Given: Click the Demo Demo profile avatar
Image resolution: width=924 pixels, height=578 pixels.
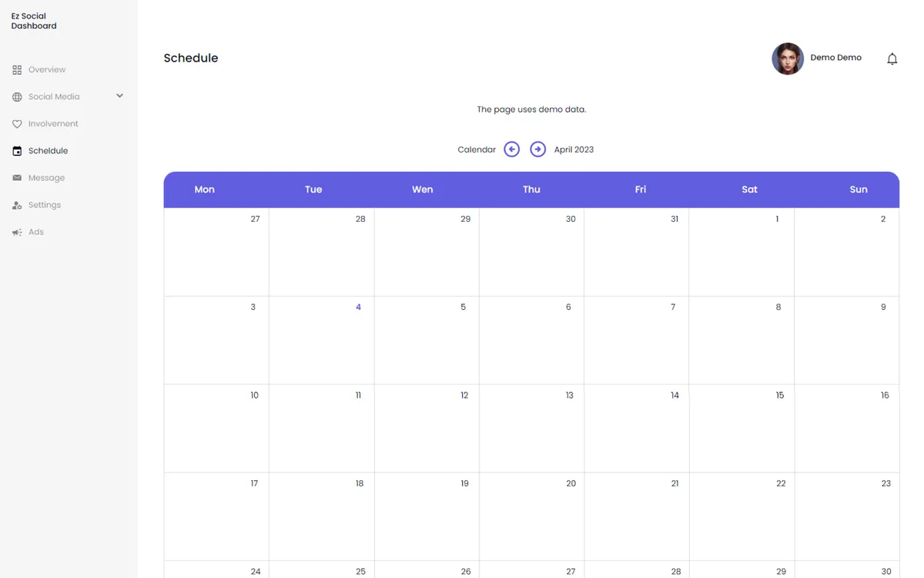Looking at the screenshot, I should pyautogui.click(x=788, y=59).
